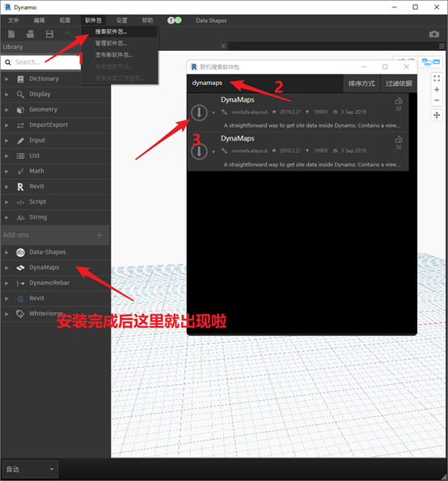Screen dimensions: 448x481
Task: Open the 文件 menu
Action: (14, 20)
